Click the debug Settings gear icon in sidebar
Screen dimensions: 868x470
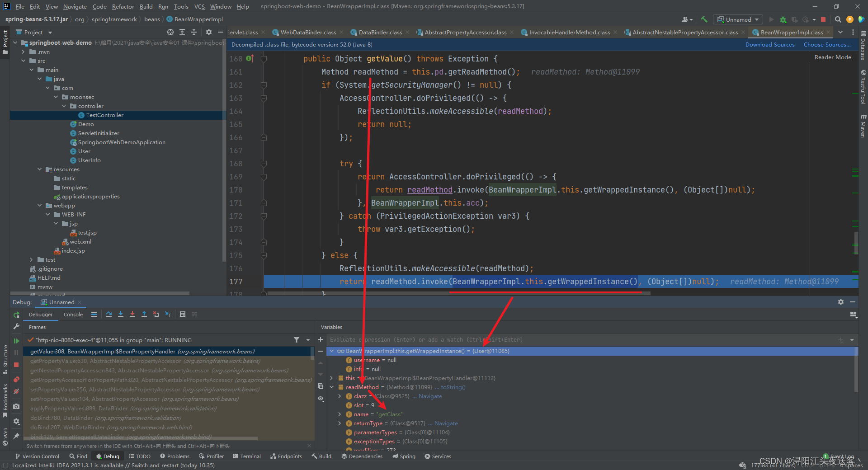point(16,421)
